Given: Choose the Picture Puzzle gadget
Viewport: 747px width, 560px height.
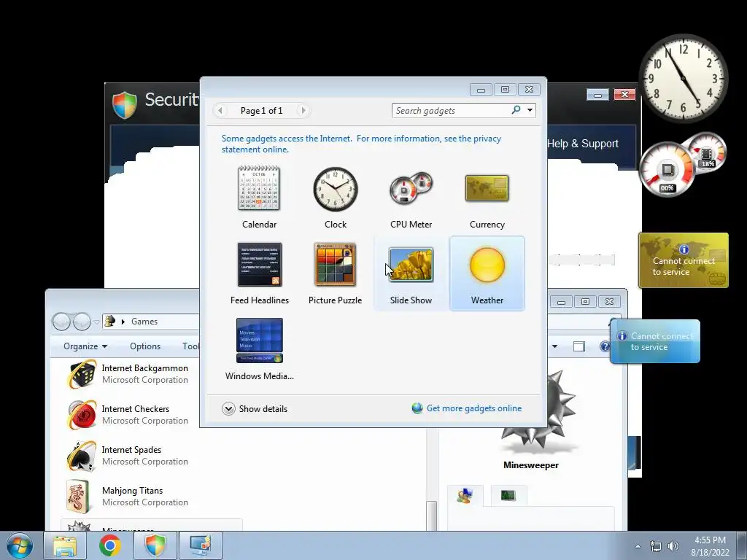Looking at the screenshot, I should (335, 265).
